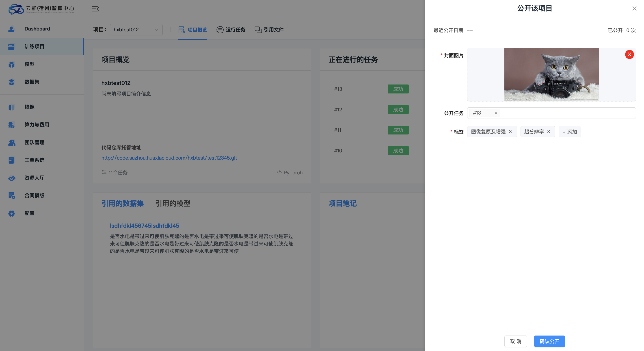Click the 模型 cube icon
The height and width of the screenshot is (351, 644).
click(11, 65)
